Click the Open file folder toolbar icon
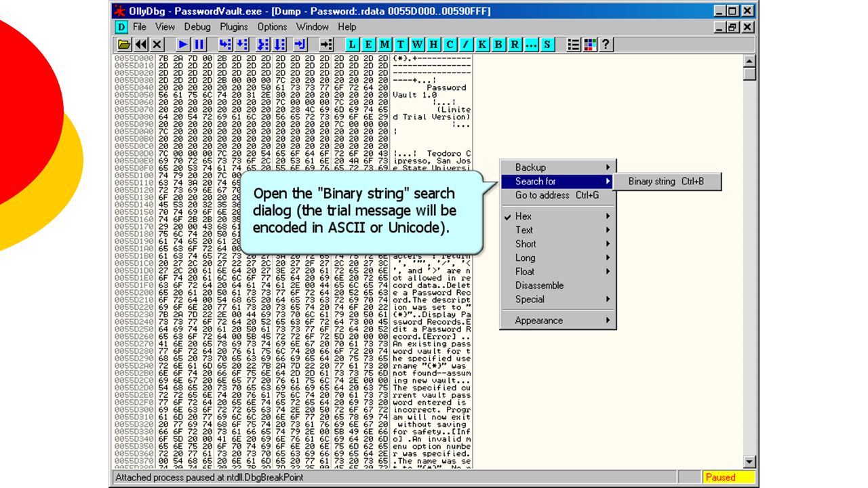This screenshot has height=488, width=868. click(124, 45)
